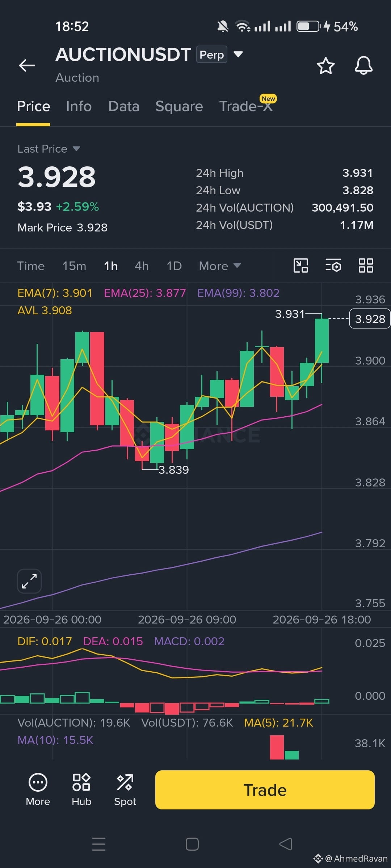Expand the More timeframes dropdown
This screenshot has height=868, width=391.
[x=220, y=266]
